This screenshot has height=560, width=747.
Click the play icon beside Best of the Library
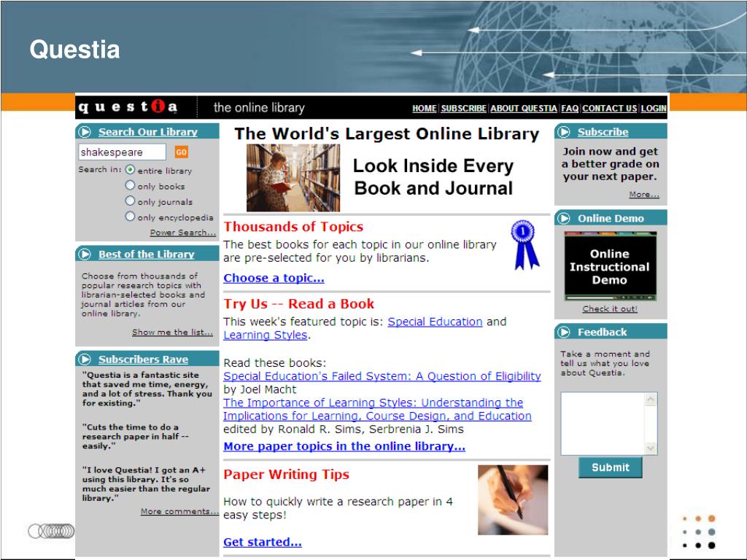(85, 254)
